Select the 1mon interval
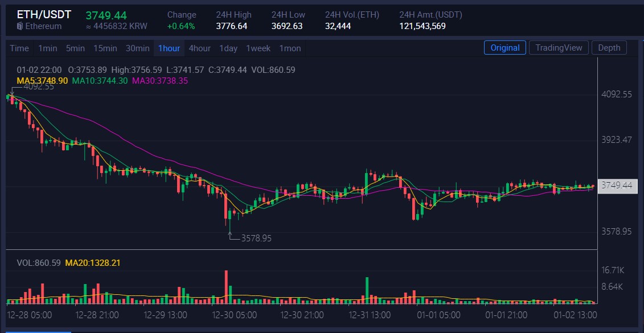The image size is (644, 333). coord(290,48)
